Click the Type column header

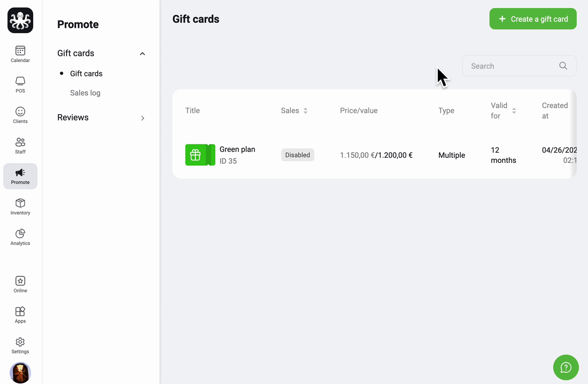(446, 110)
